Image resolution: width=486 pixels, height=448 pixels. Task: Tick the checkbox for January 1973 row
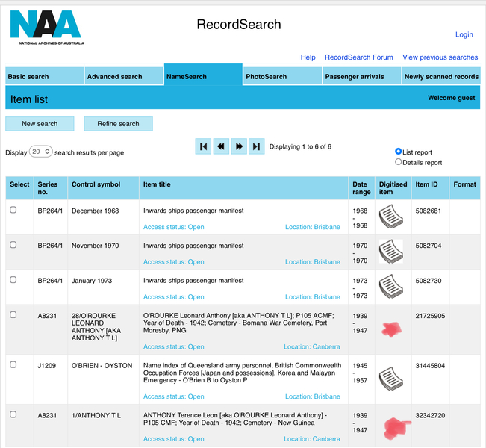coord(13,280)
